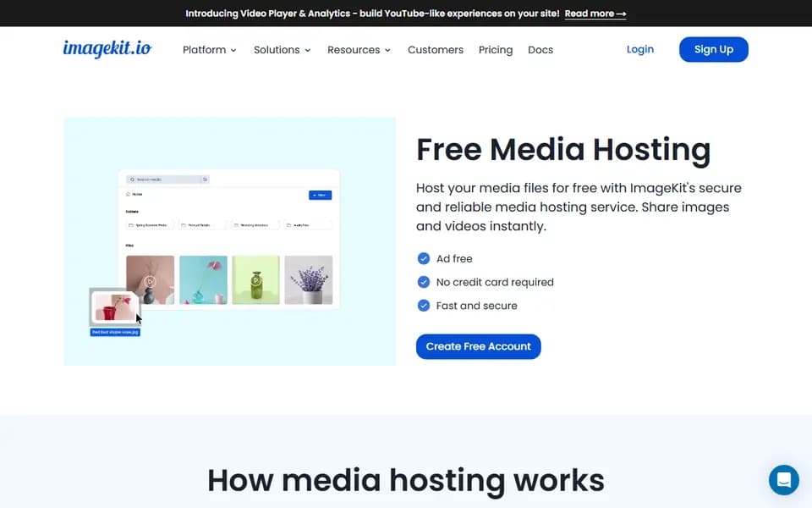This screenshot has height=508, width=812.
Task: Click the blue New button in illustration
Action: coord(320,195)
